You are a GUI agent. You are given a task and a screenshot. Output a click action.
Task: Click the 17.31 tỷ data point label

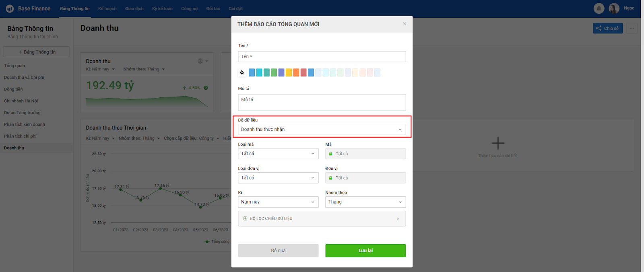pyautogui.click(x=122, y=187)
